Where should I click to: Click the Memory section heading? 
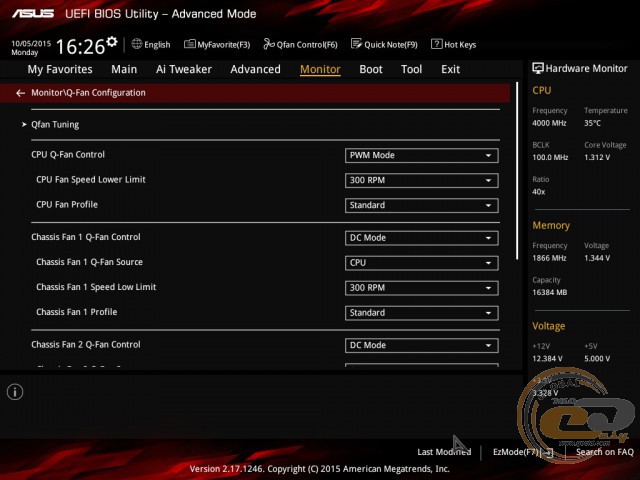551,225
